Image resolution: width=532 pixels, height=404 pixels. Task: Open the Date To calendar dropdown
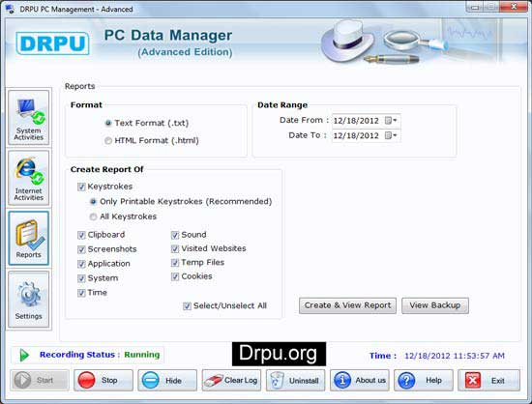[x=391, y=135]
